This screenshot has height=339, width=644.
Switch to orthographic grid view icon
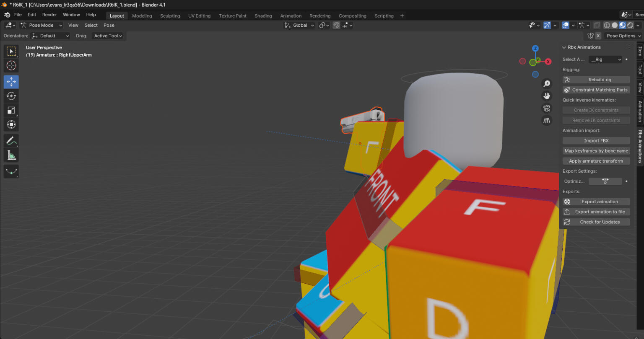[547, 121]
